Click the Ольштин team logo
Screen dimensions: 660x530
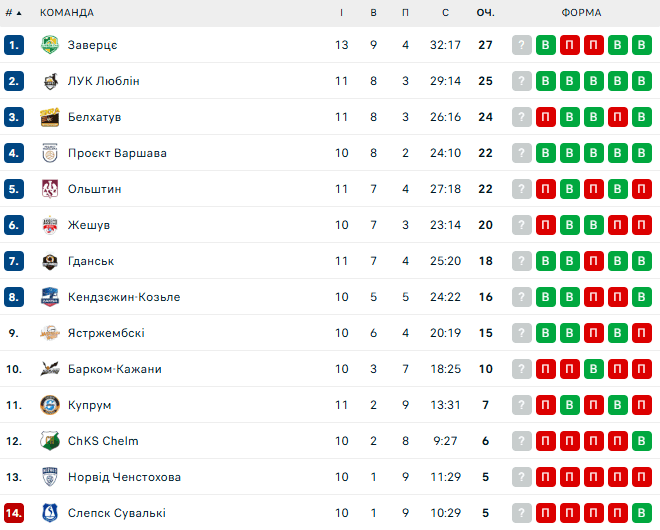(x=50, y=189)
